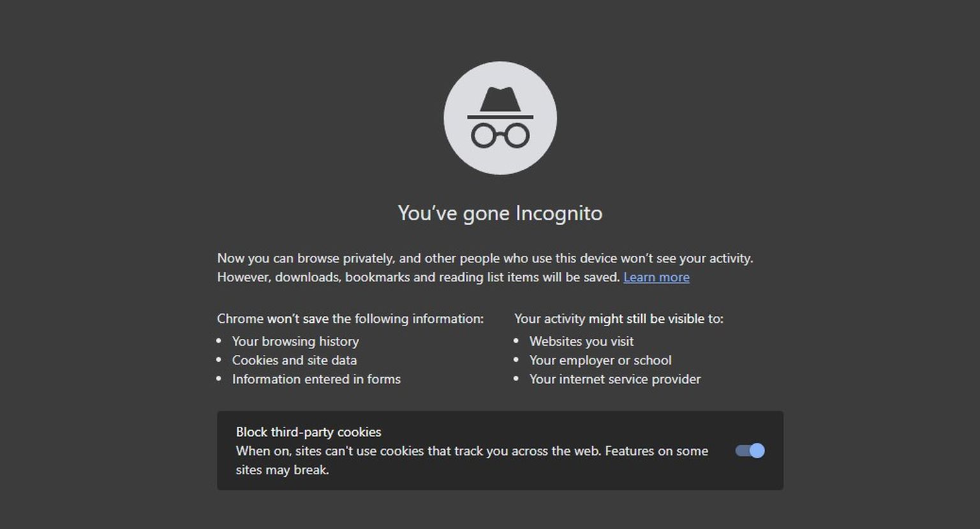Click "Cookies and site data" list item
980x529 pixels.
pyautogui.click(x=294, y=360)
